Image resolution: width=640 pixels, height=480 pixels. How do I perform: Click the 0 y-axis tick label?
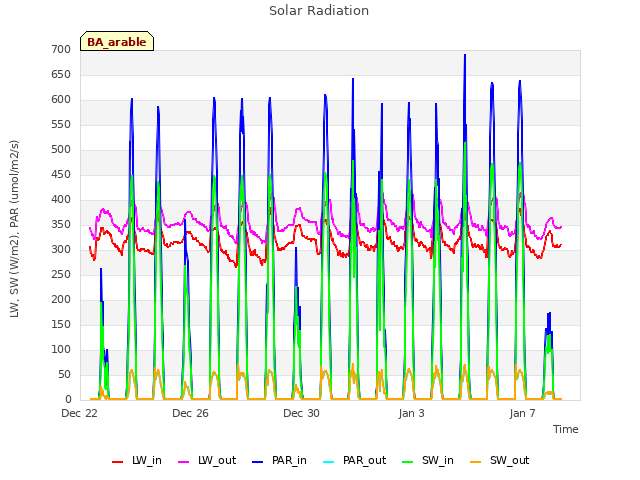pos(68,400)
